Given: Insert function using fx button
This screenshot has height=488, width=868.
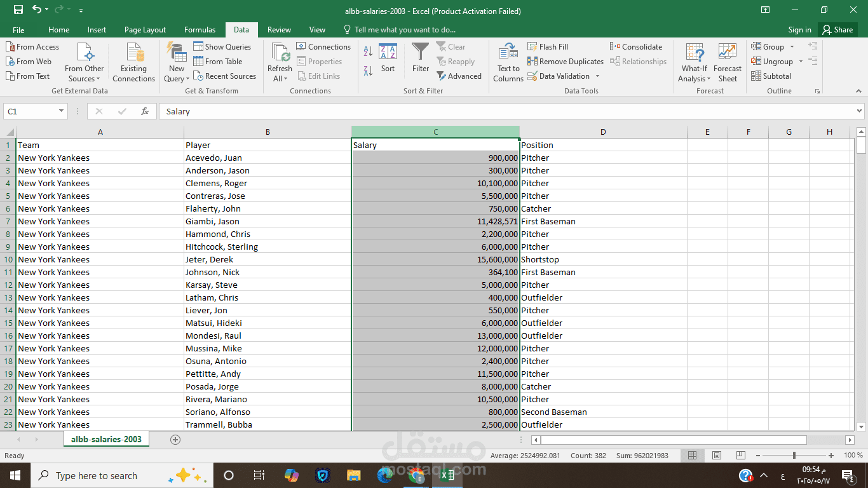Looking at the screenshot, I should 145,111.
